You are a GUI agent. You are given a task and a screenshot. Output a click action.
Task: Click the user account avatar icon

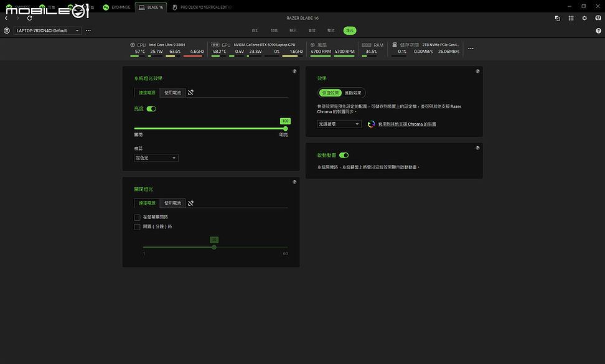click(x=598, y=18)
